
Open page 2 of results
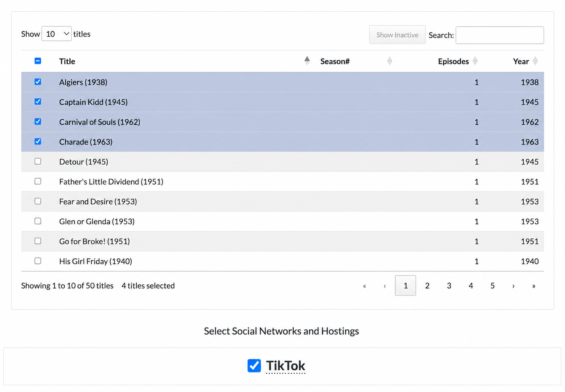(x=427, y=286)
